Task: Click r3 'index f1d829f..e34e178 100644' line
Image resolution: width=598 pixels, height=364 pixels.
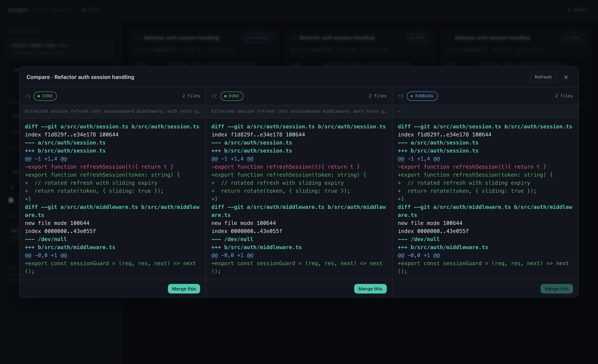Action: pyautogui.click(x=445, y=135)
